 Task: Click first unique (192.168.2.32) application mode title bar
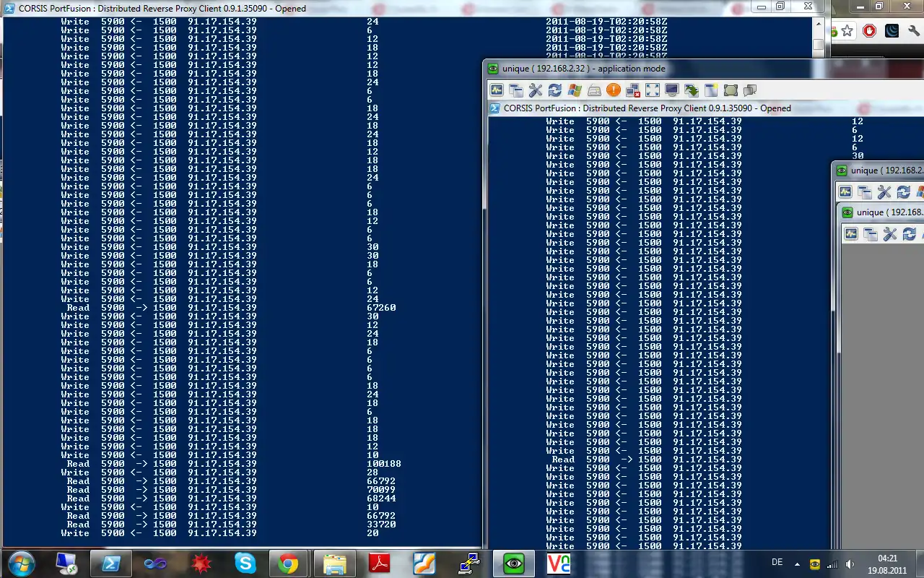pos(704,69)
